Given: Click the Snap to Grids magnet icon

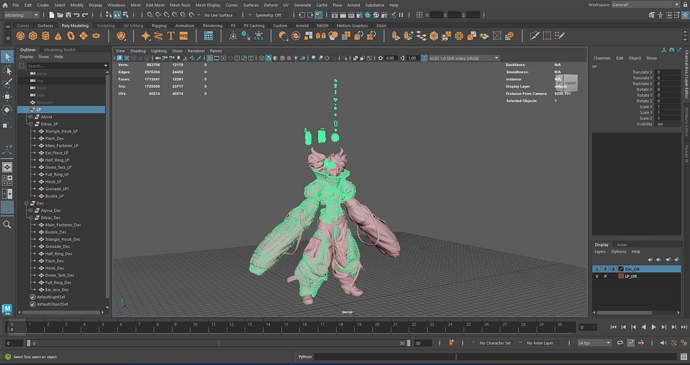Looking at the screenshot, I should point(150,15).
